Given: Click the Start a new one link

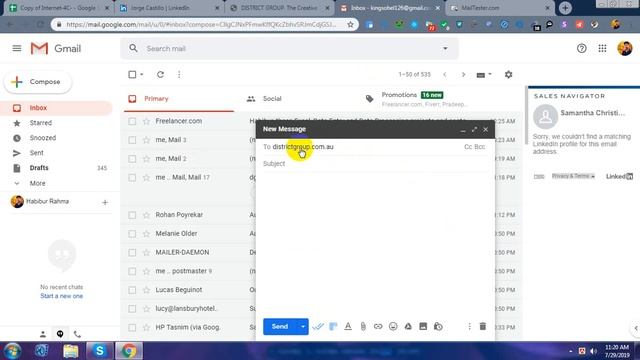Looking at the screenshot, I should [x=62, y=296].
